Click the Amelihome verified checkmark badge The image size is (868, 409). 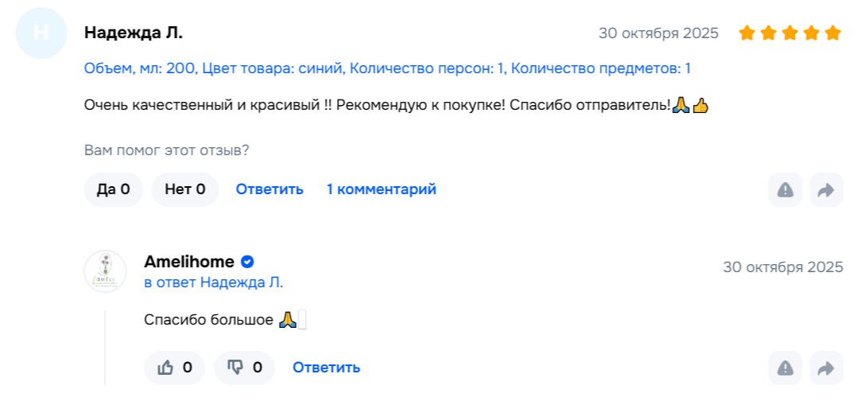pos(247,262)
